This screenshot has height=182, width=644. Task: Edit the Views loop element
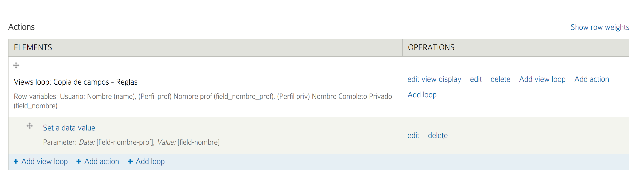[476, 79]
